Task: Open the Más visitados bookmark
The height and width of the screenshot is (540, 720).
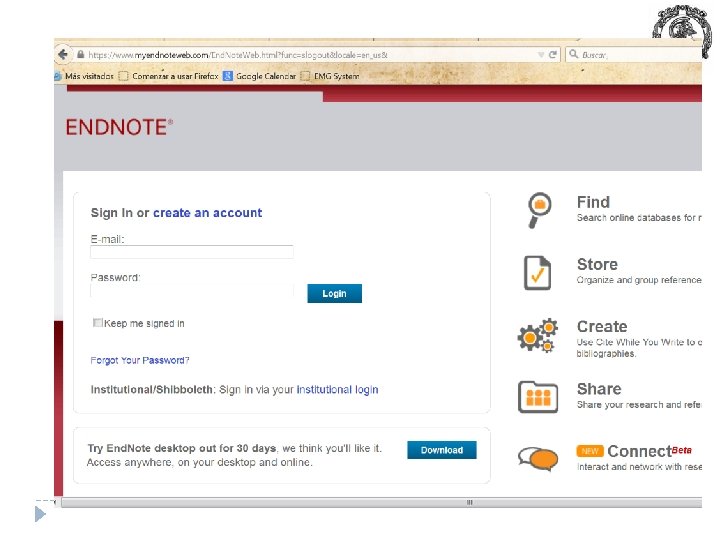Action: [84, 76]
